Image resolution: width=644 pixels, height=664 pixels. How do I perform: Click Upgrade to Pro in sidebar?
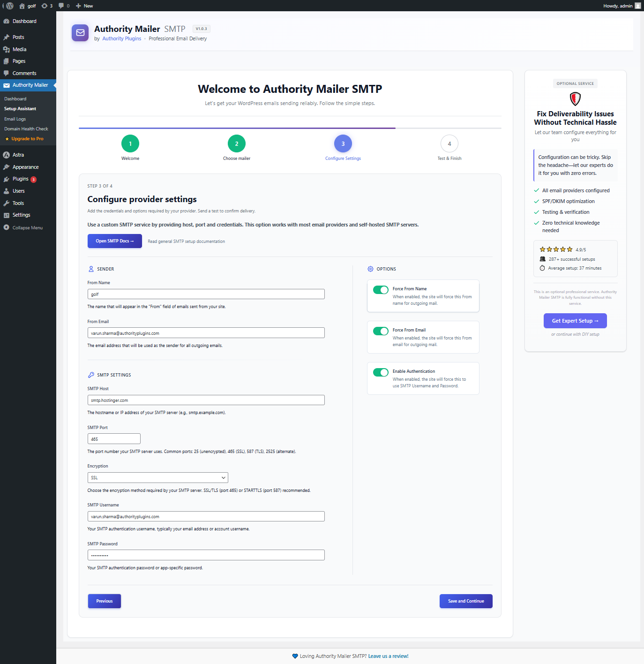(x=27, y=139)
